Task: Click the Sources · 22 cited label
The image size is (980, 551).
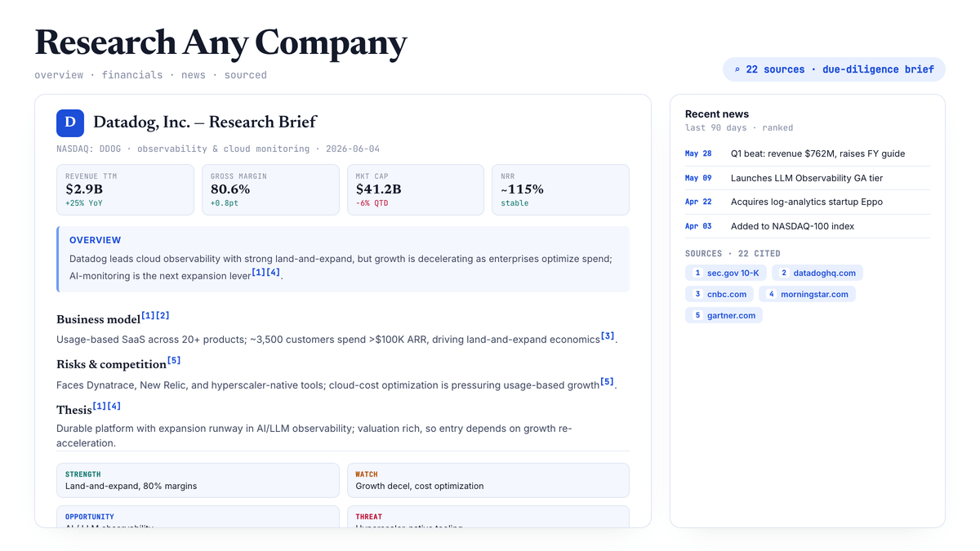Action: 733,254
